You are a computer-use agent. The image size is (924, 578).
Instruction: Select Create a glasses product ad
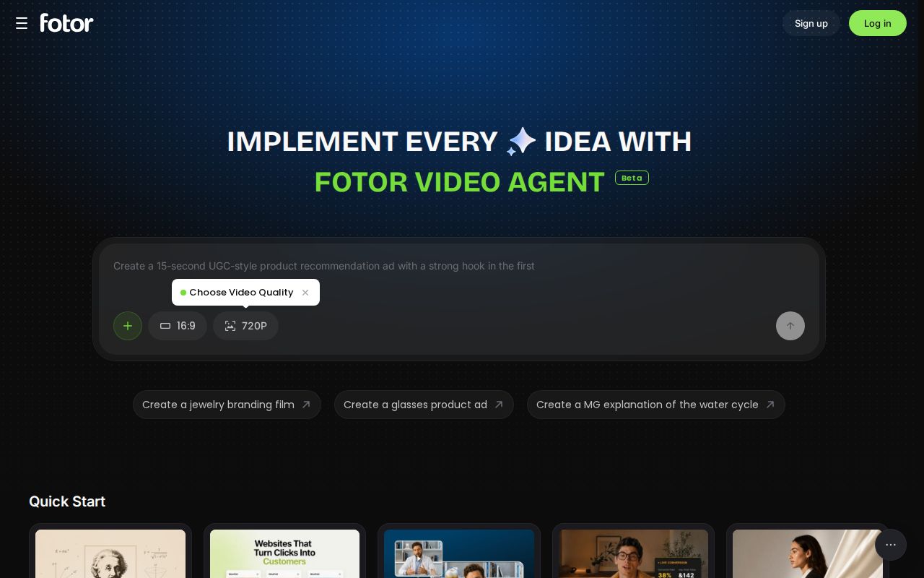(424, 405)
